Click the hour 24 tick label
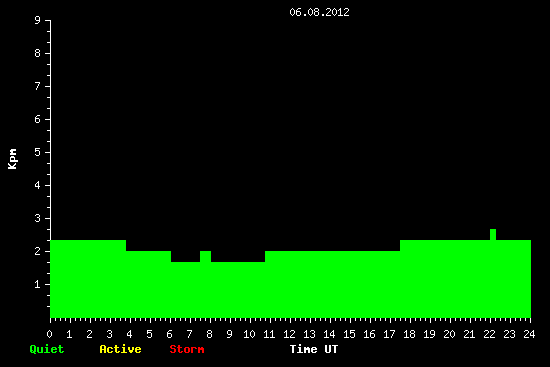This screenshot has height=367, width=550. pos(529,334)
